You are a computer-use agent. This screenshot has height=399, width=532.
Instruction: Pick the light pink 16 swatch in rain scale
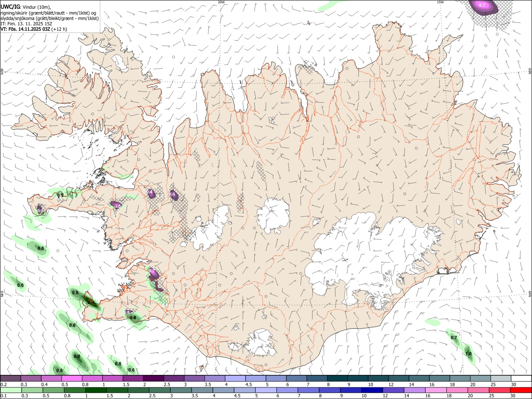[436, 390]
